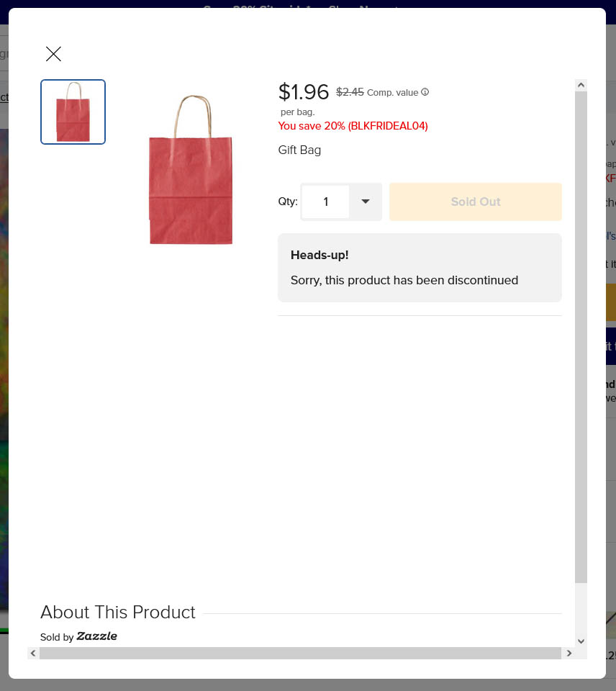Click the Sold Out button

click(x=476, y=202)
